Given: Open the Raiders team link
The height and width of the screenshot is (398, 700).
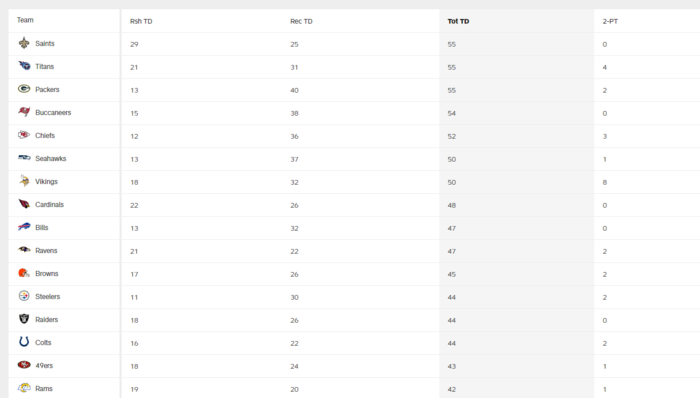Looking at the screenshot, I should 46,319.
